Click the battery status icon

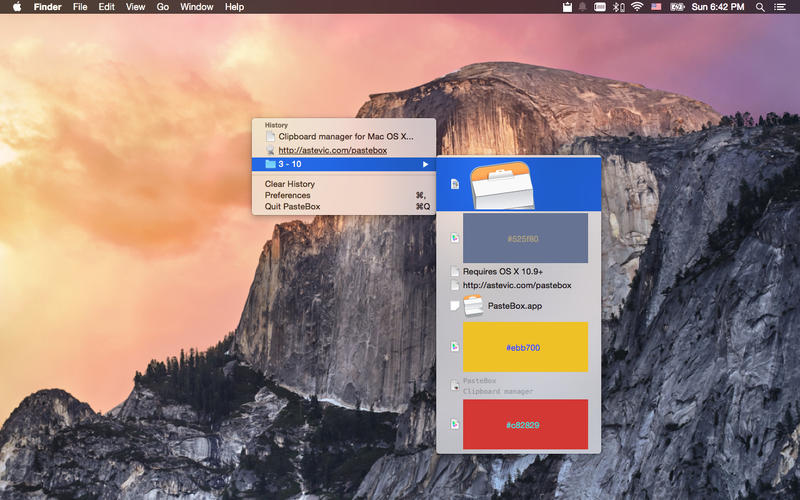[677, 7]
